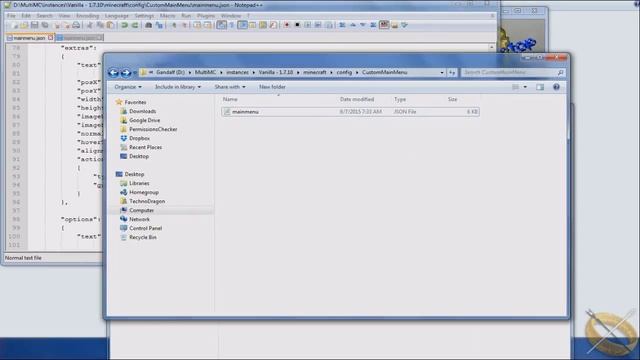Viewport: 640px width, 360px height.
Task: Click the instances breadcrumb in address bar
Action: coord(237,72)
